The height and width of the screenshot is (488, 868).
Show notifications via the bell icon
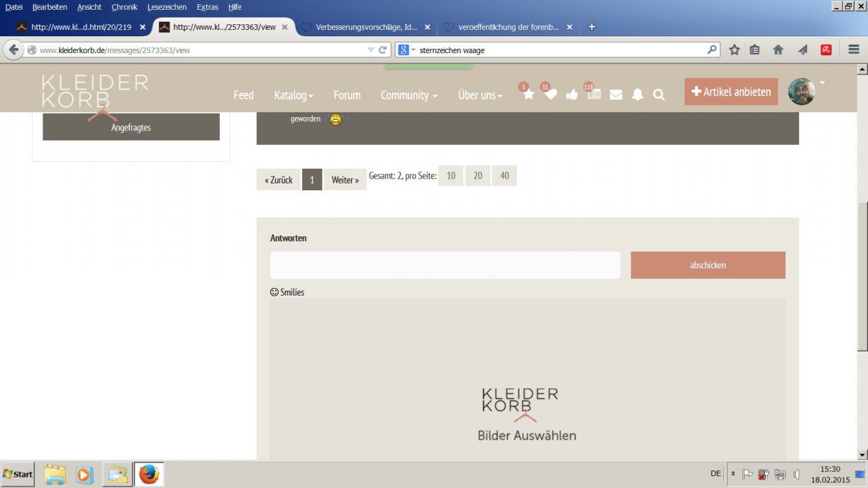tap(637, 95)
